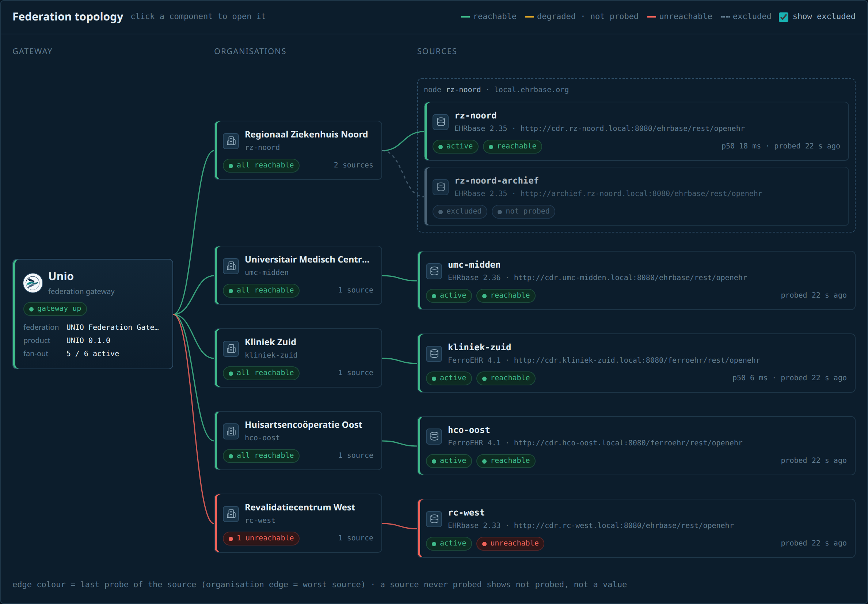The width and height of the screenshot is (868, 604).
Task: Click the Unio gateway logo icon
Action: point(33,283)
